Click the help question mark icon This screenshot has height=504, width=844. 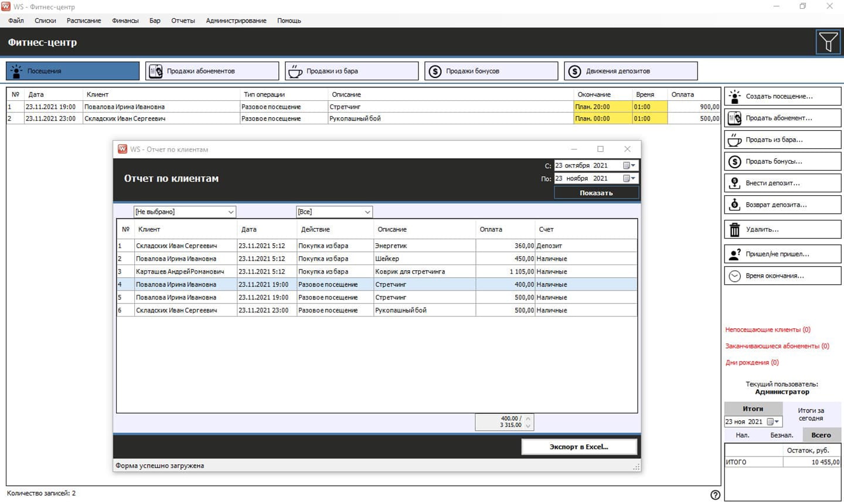click(715, 495)
